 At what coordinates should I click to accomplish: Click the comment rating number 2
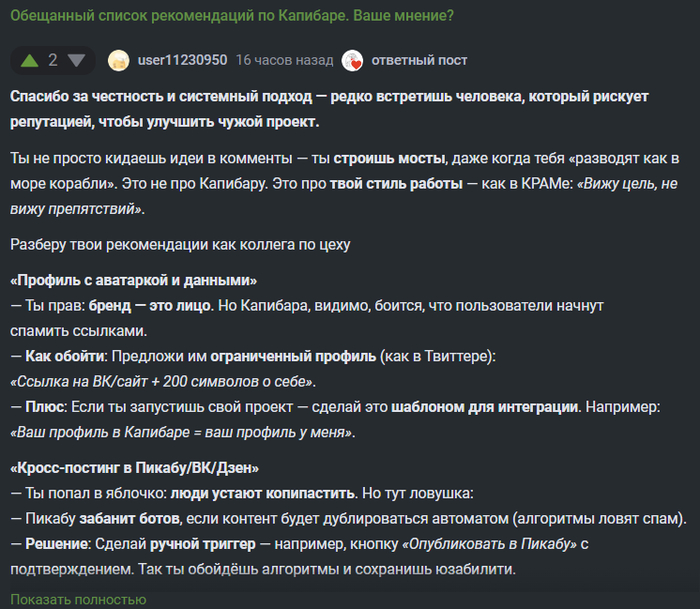point(53,60)
